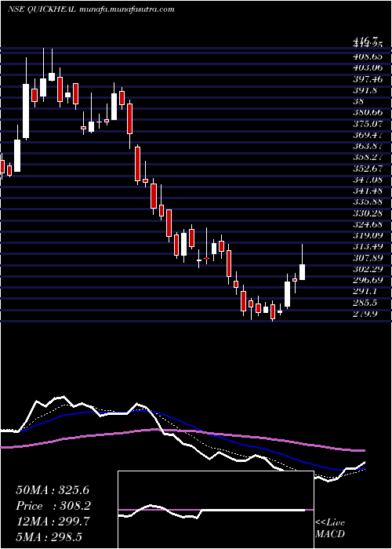
Task: Click the 285.5 price level label
Action: (x=365, y=303)
